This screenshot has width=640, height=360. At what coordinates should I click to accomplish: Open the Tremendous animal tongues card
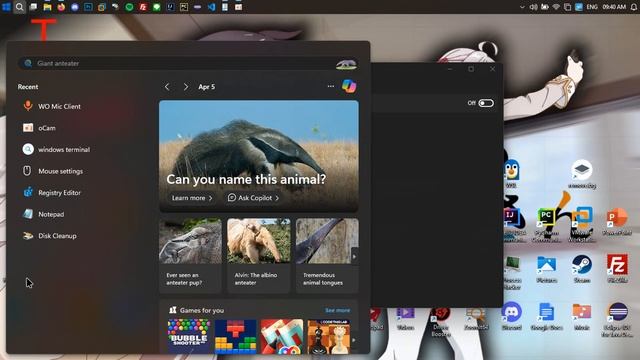(327, 256)
